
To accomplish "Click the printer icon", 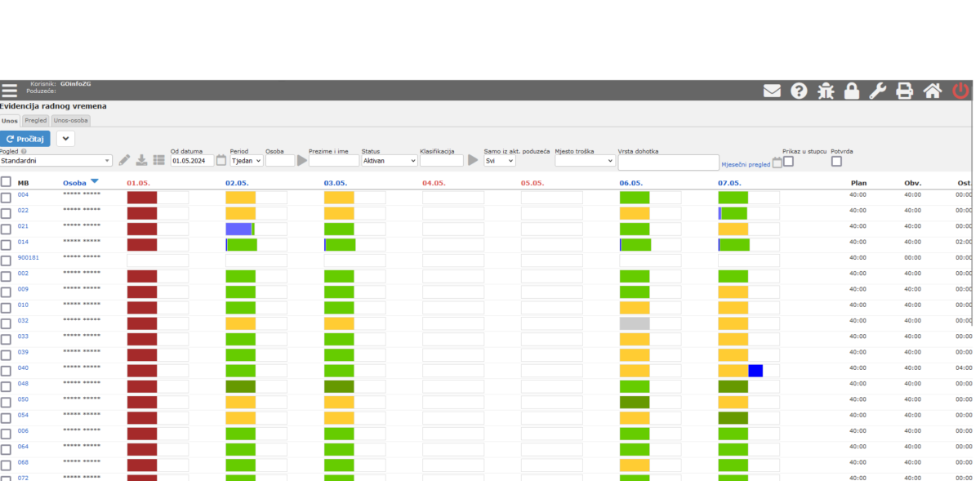I will (x=904, y=91).
